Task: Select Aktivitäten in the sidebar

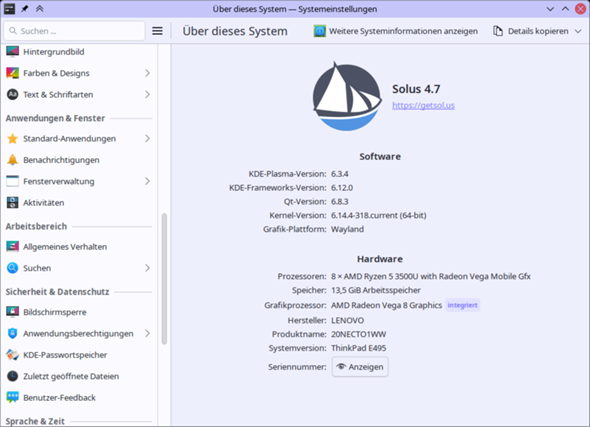Action: pos(79,203)
